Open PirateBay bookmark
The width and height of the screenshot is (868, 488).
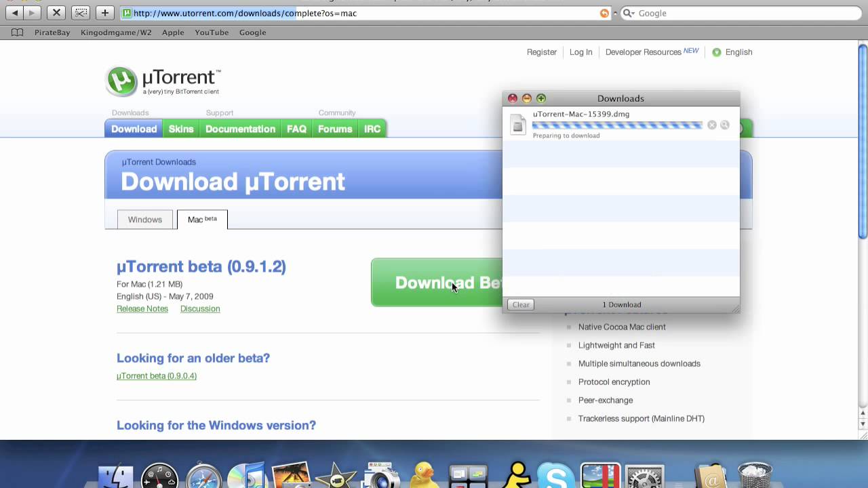(52, 33)
